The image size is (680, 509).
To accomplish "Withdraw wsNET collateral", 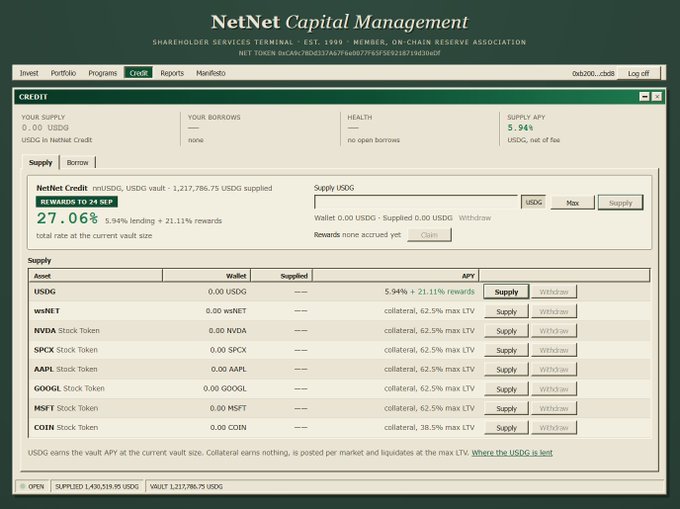I will (x=554, y=311).
